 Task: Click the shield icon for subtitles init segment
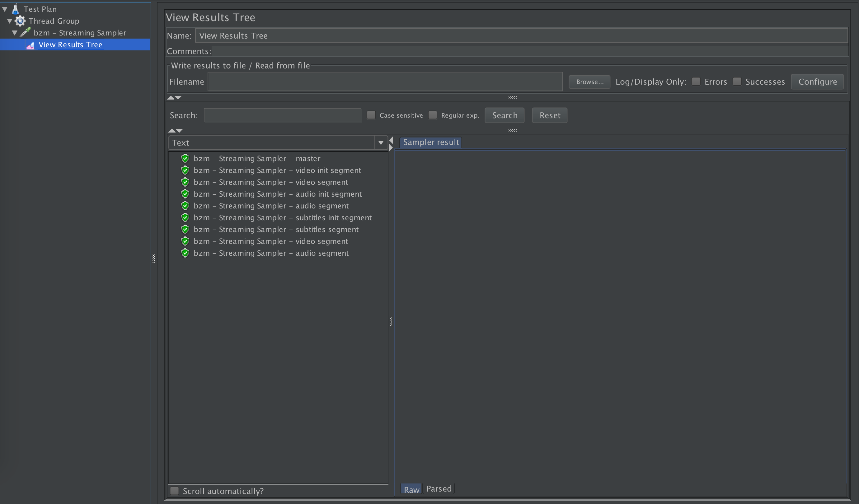185,217
